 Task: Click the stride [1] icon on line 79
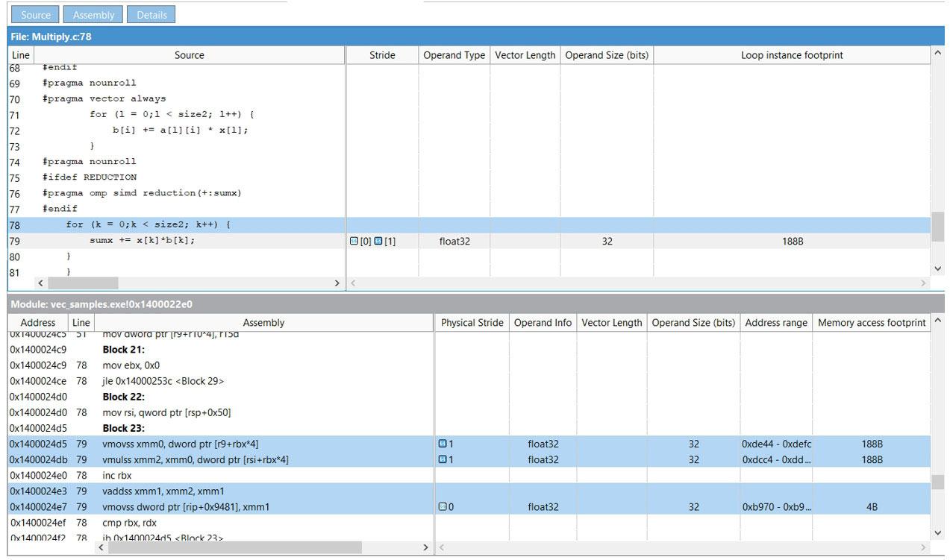(378, 242)
